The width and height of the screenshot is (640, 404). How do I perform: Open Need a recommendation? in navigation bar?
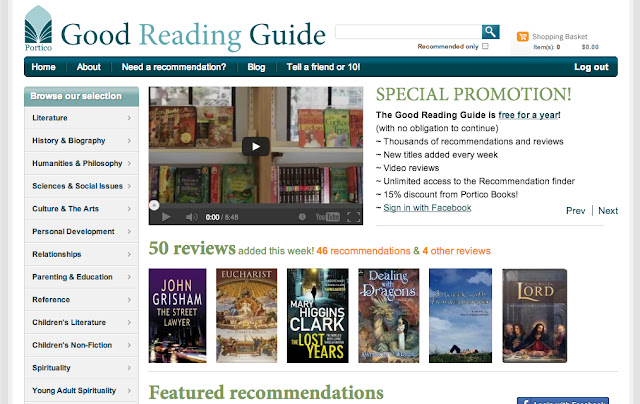pyautogui.click(x=174, y=67)
